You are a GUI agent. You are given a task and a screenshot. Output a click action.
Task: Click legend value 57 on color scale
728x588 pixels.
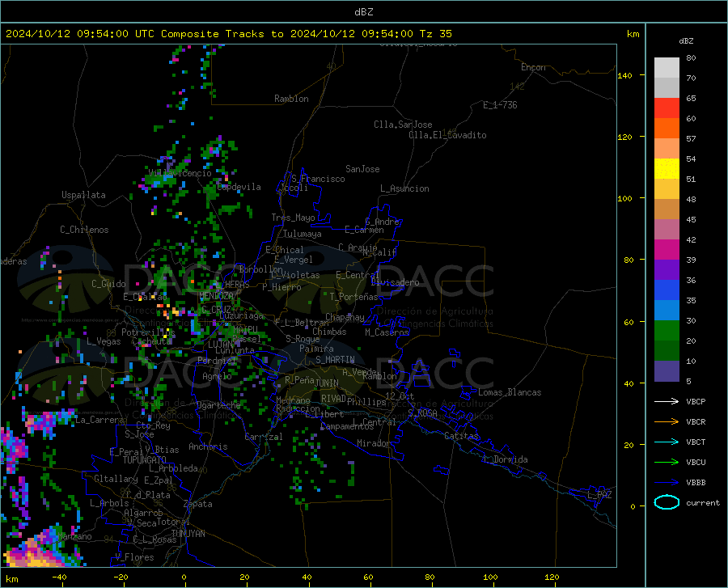click(x=691, y=139)
